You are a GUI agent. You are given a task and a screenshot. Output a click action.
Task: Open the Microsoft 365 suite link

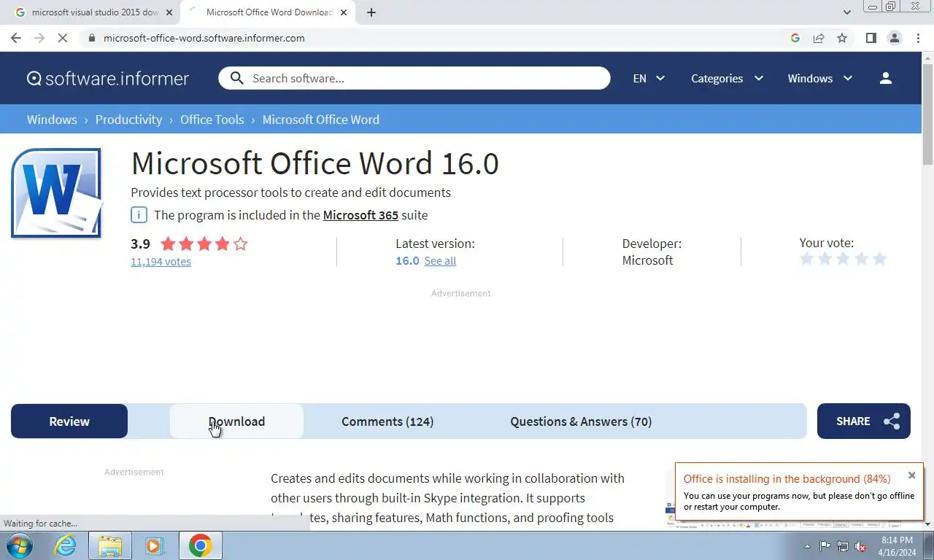(360, 215)
